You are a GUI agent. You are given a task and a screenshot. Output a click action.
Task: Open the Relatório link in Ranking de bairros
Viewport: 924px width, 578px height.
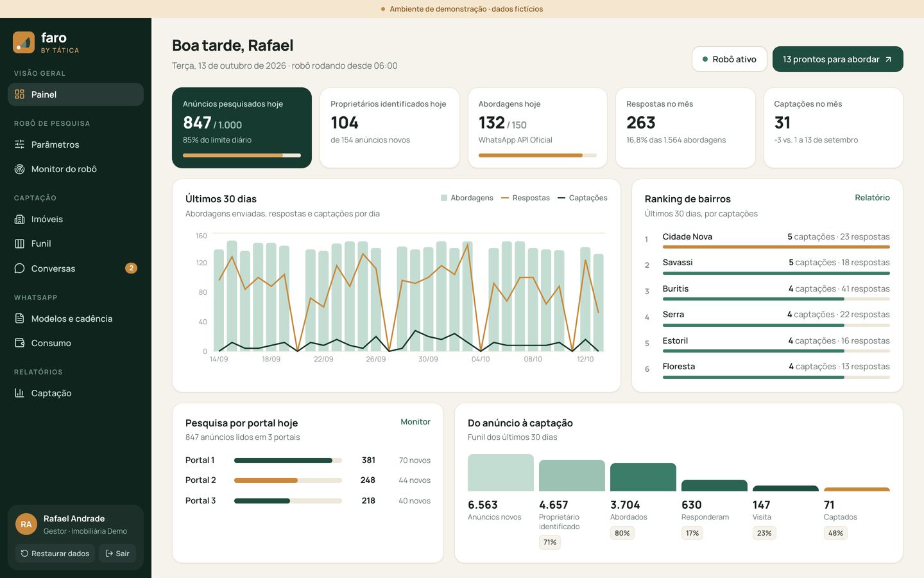tap(872, 198)
